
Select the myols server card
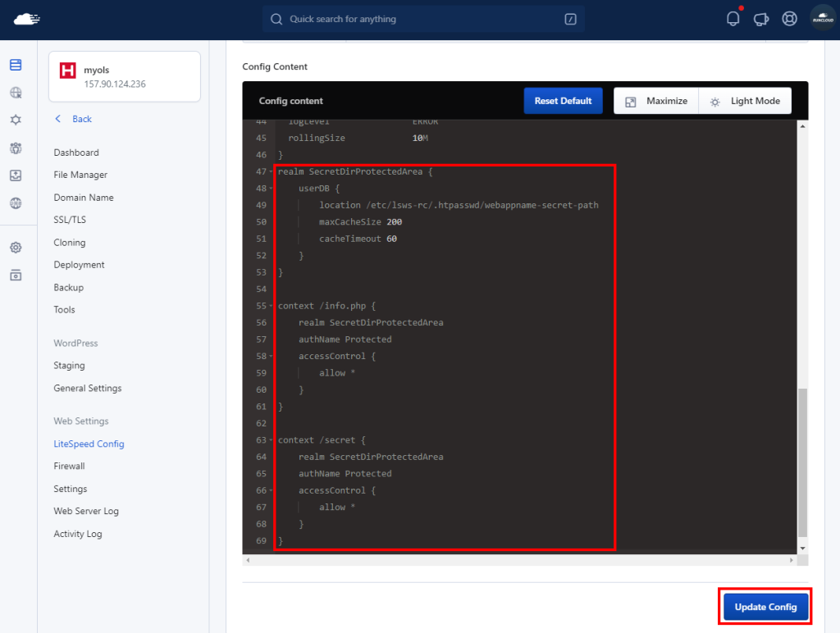click(125, 76)
